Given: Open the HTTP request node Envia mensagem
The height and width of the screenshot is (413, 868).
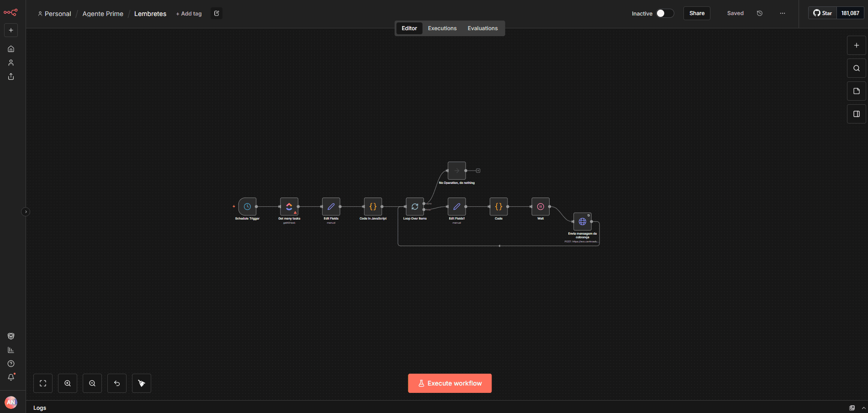Looking at the screenshot, I should click(x=582, y=222).
